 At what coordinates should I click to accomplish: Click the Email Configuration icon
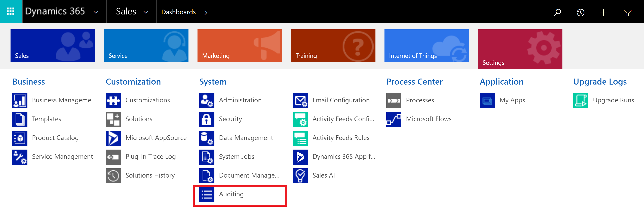[x=300, y=101]
